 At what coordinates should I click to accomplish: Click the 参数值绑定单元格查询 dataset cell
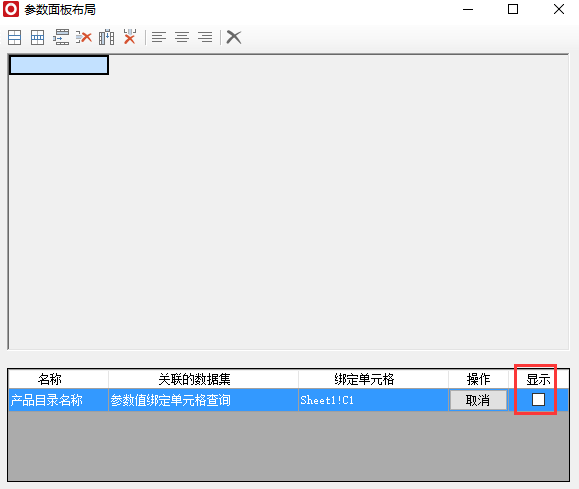(203, 400)
